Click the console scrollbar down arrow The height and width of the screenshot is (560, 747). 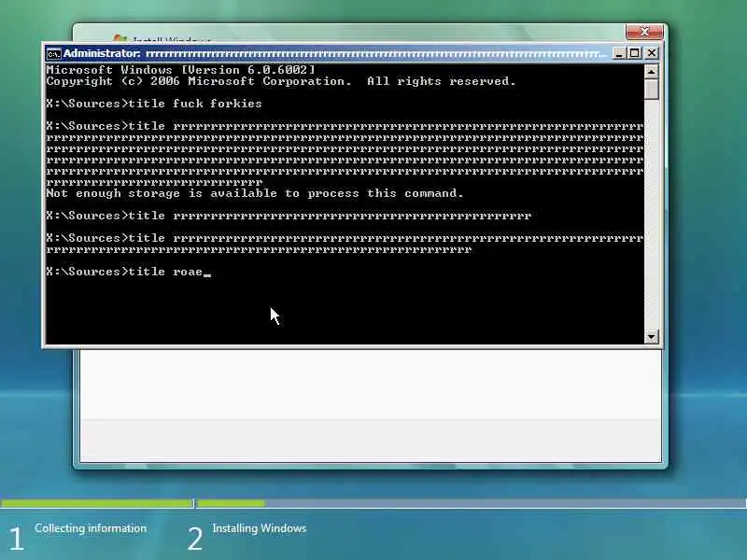pos(651,337)
